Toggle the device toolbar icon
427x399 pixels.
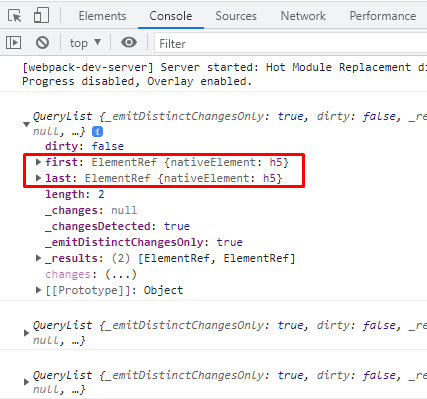pyautogui.click(x=41, y=15)
